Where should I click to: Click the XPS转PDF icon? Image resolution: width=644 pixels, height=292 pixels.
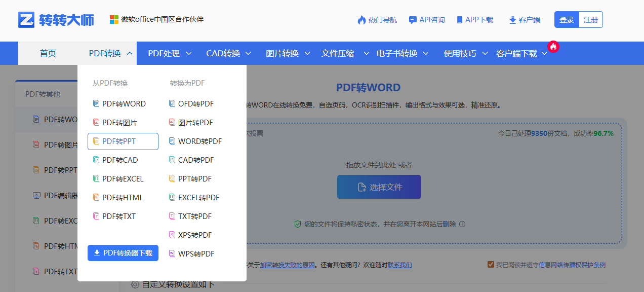coord(172,235)
